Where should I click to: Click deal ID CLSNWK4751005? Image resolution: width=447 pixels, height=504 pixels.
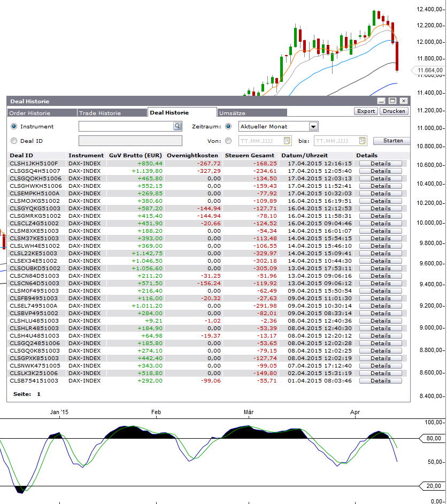click(35, 366)
